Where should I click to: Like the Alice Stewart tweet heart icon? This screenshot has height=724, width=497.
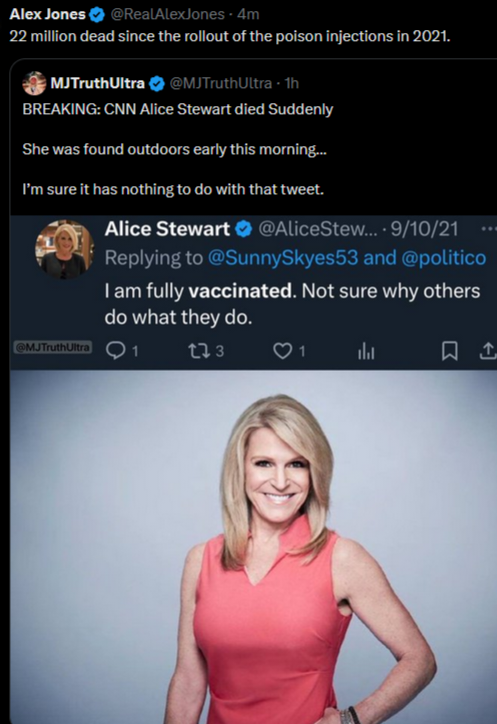[282, 351]
